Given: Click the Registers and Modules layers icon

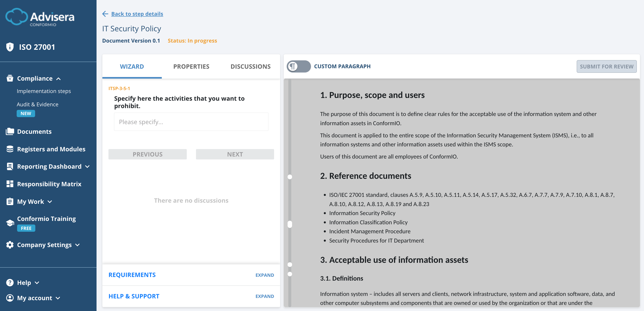Looking at the screenshot, I should point(9,149).
